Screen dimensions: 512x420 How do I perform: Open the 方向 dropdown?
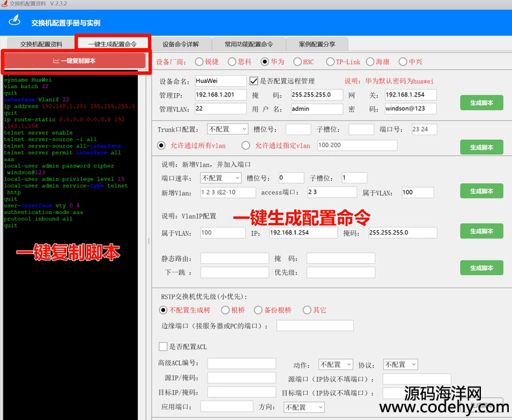point(305,407)
